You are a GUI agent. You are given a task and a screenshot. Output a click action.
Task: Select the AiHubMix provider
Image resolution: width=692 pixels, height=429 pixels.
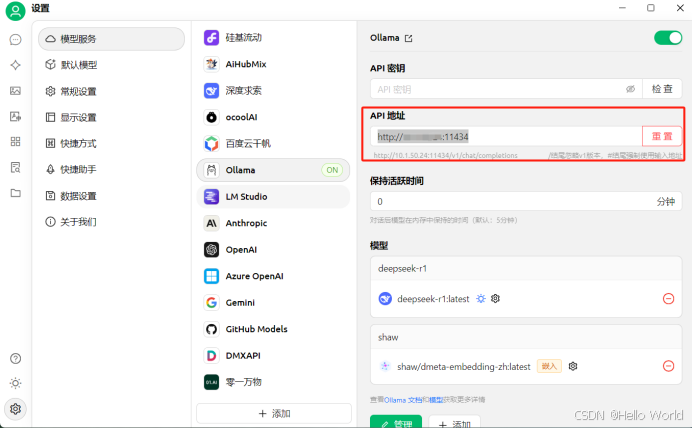(273, 64)
